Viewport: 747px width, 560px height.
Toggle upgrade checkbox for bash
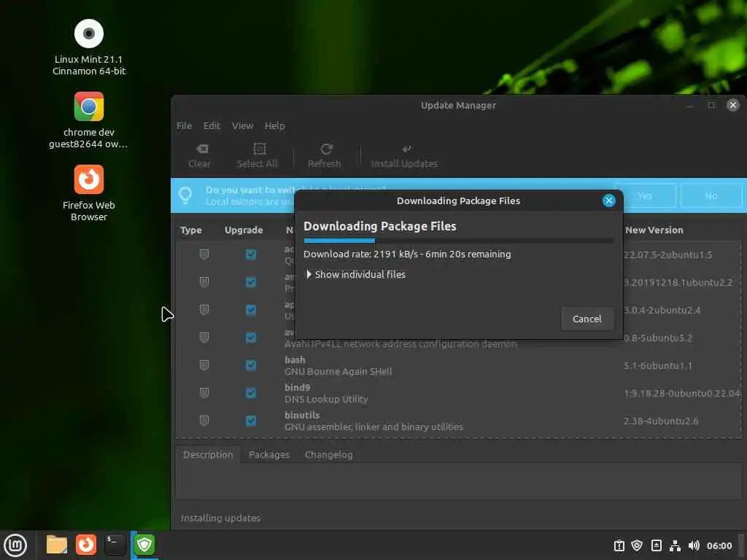251,365
